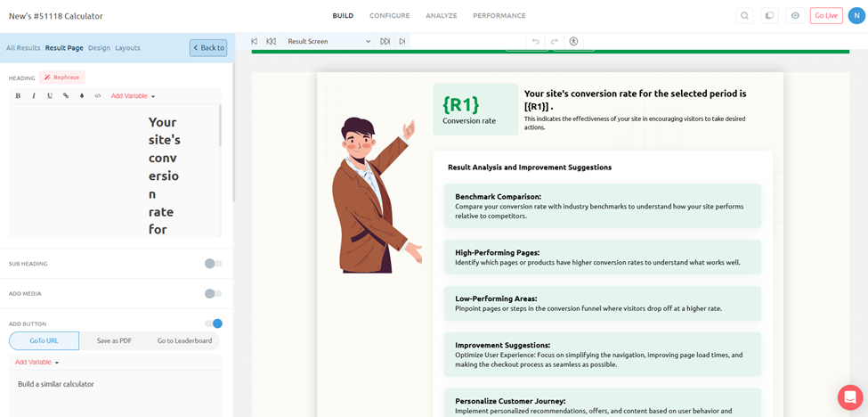
Task: Click the accessibility icon in toolbar
Action: coord(573,42)
